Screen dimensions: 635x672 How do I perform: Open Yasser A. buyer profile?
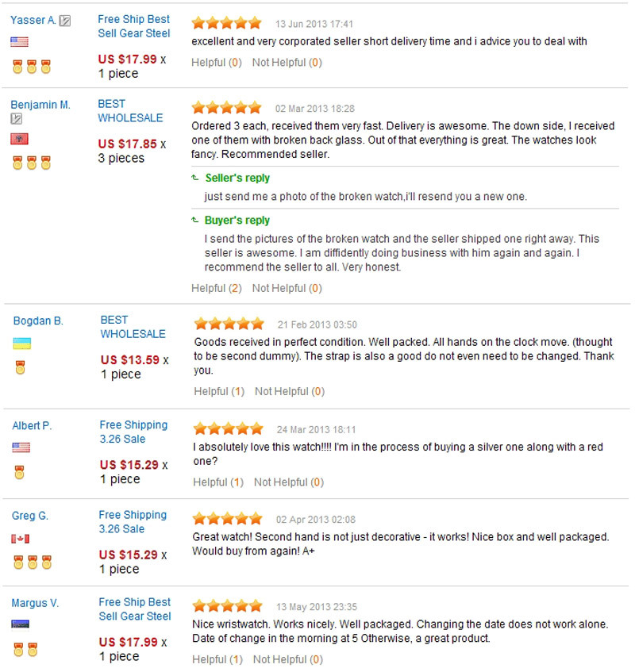click(33, 21)
